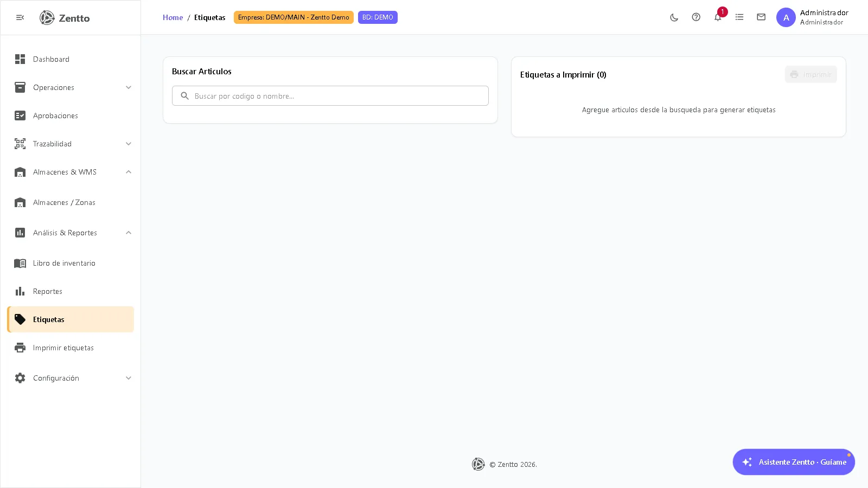This screenshot has width=868, height=488.
Task: Open help question mark icon
Action: pyautogui.click(x=696, y=17)
